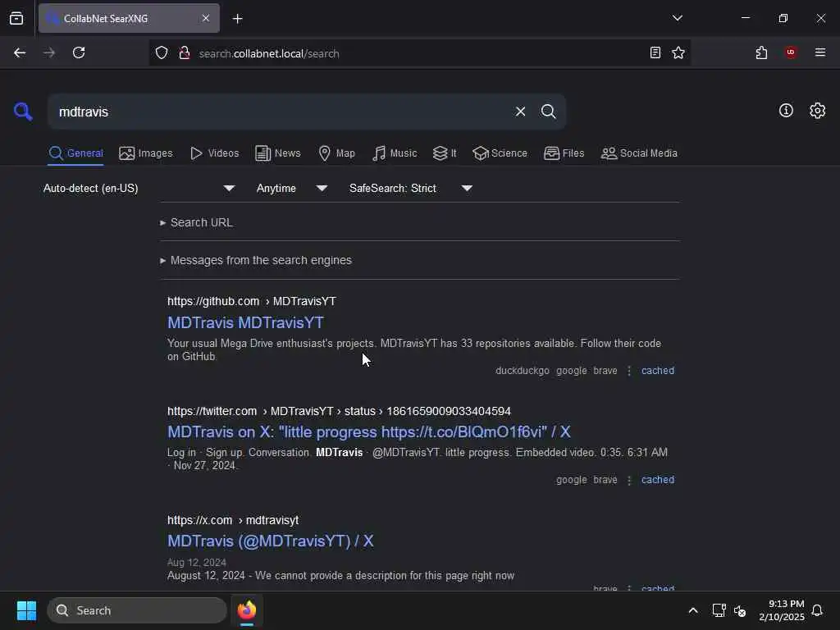Screen dimensions: 840x630
Task: Clear the mdtravis search query
Action: point(520,112)
